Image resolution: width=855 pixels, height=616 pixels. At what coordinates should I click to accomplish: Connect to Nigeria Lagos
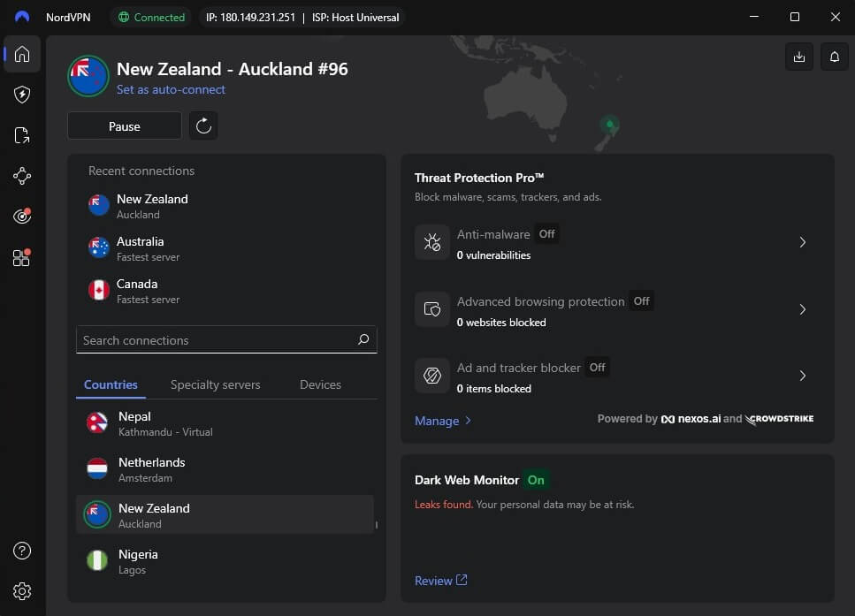coord(225,561)
